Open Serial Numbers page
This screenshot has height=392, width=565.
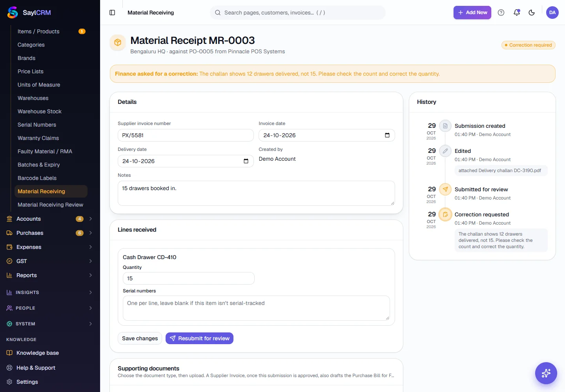[51, 125]
